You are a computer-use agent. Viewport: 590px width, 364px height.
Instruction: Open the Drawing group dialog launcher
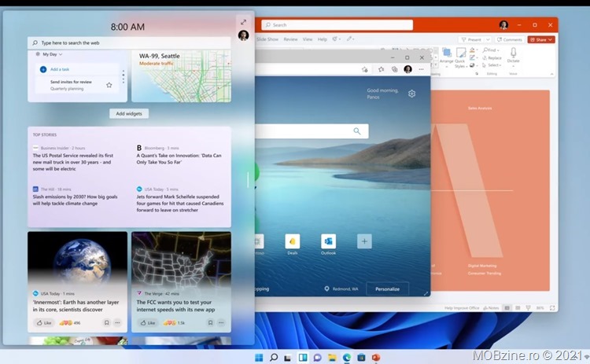(477, 74)
